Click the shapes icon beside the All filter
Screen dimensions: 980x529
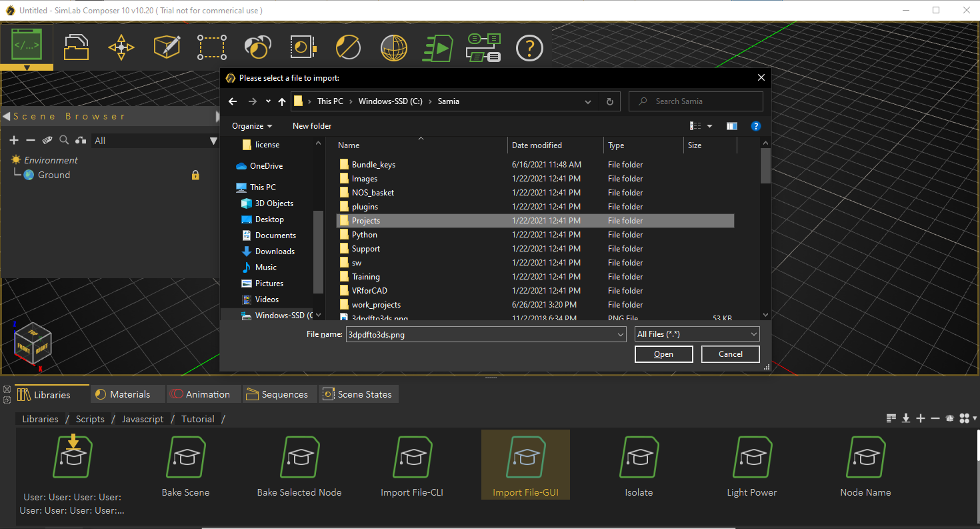81,140
